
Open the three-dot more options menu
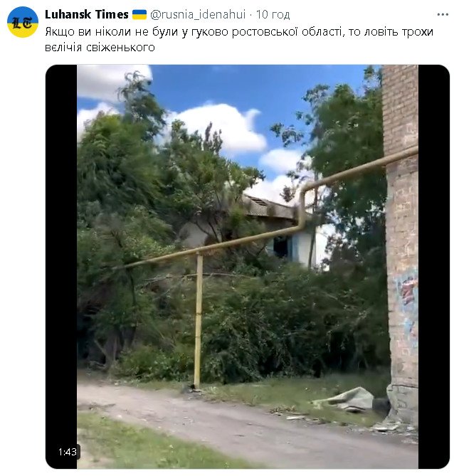click(443, 14)
